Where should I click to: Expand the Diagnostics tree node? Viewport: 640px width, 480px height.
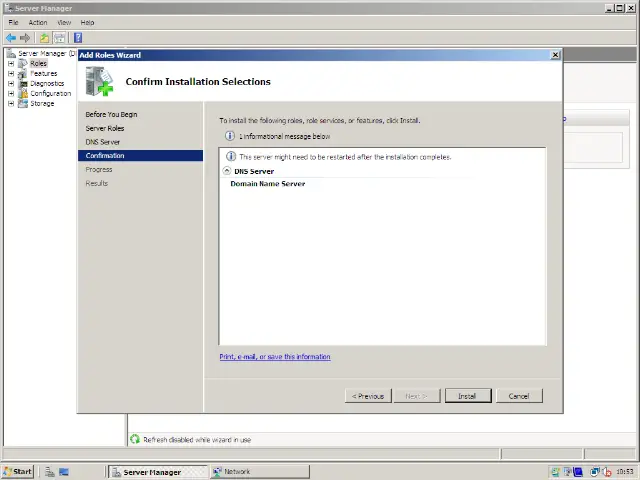click(11, 84)
